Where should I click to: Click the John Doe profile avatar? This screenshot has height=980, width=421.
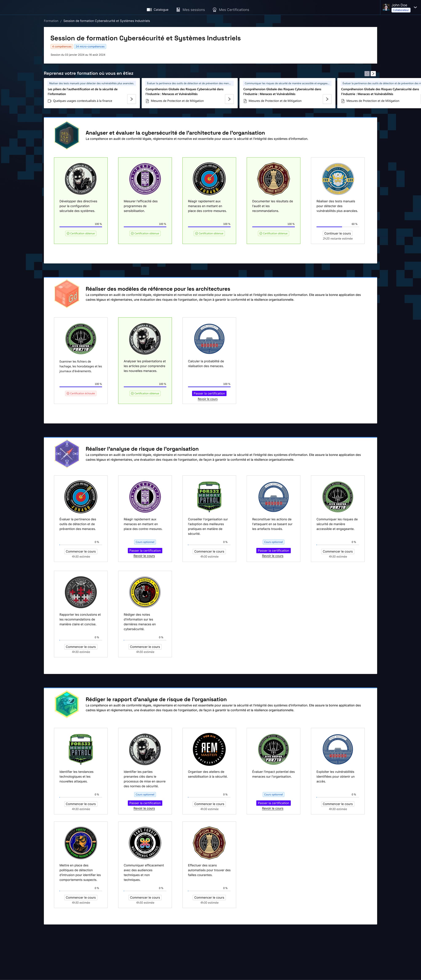(x=386, y=7)
